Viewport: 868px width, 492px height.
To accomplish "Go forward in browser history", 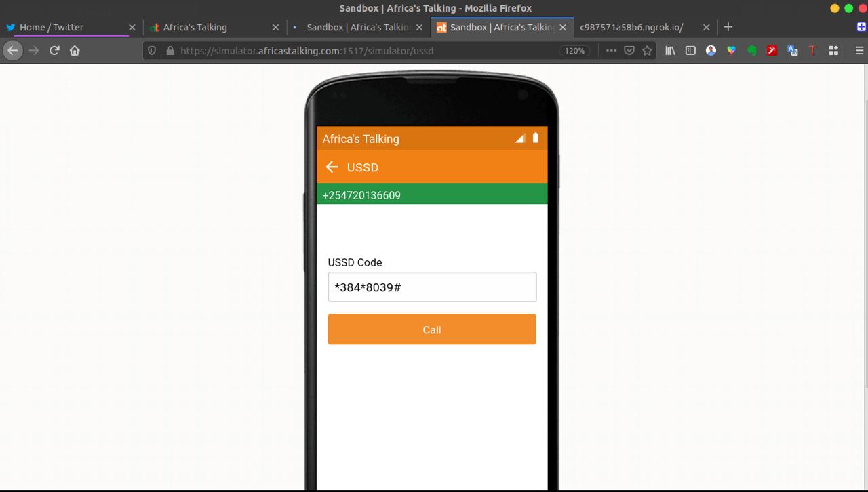I will tap(34, 50).
